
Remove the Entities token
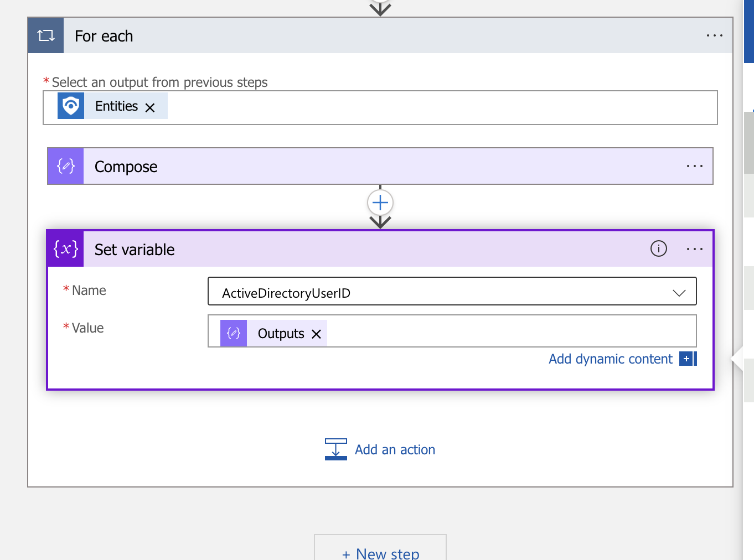[150, 107]
